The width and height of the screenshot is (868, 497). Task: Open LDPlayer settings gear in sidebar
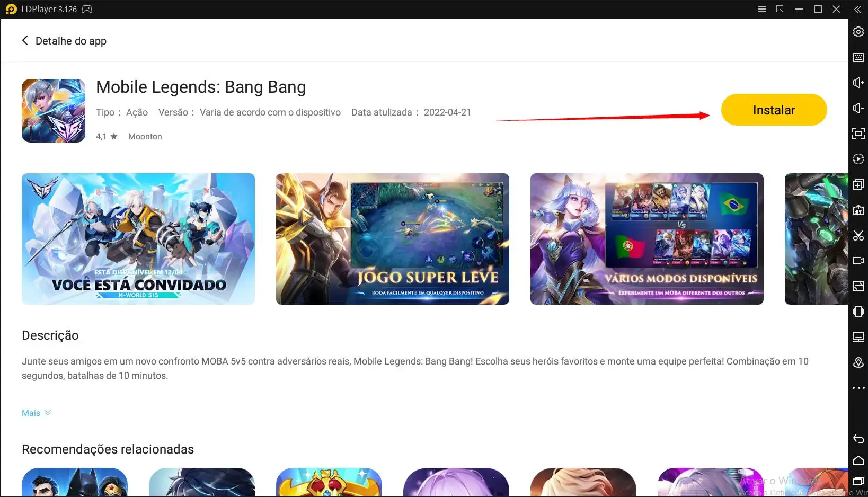(858, 32)
